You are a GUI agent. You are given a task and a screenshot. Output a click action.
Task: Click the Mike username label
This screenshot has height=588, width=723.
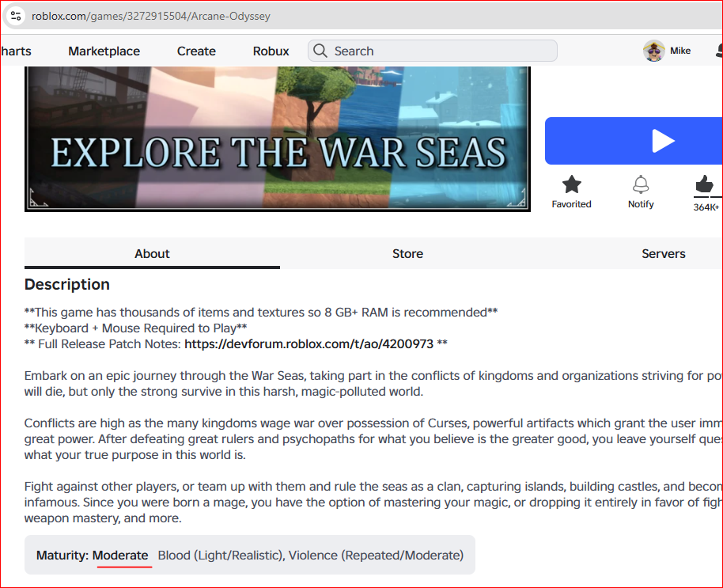click(x=680, y=51)
